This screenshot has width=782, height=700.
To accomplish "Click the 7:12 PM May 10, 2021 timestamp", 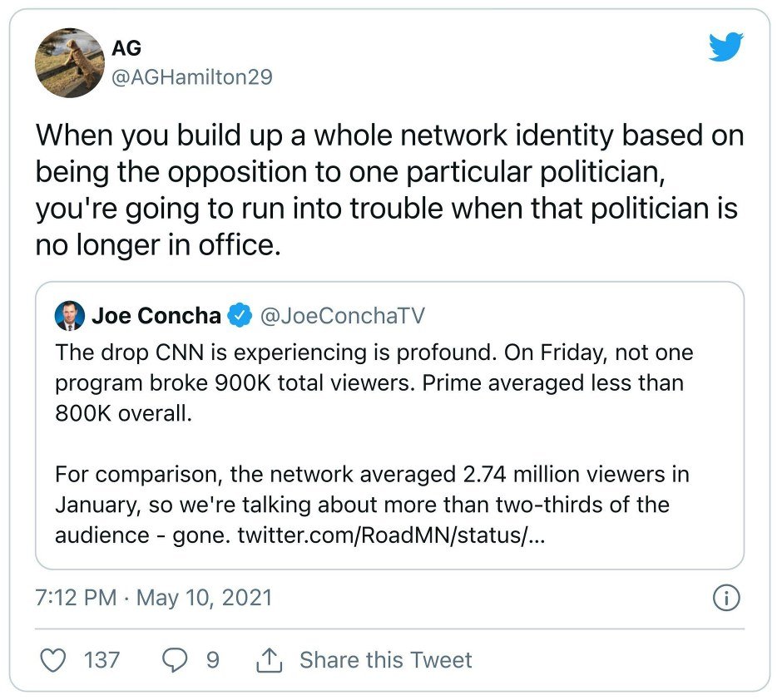I will (154, 598).
